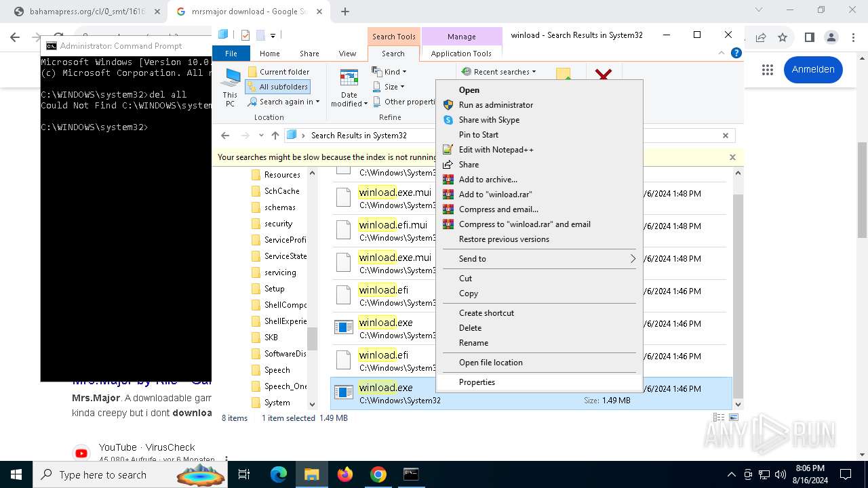The height and width of the screenshot is (488, 868).
Task: Switch to large icons view layout
Action: (x=734, y=418)
